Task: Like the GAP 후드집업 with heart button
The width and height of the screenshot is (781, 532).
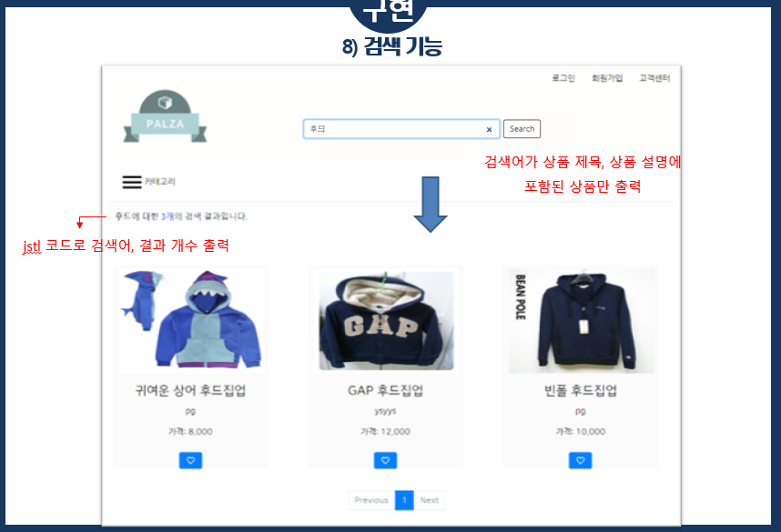Action: [x=385, y=460]
